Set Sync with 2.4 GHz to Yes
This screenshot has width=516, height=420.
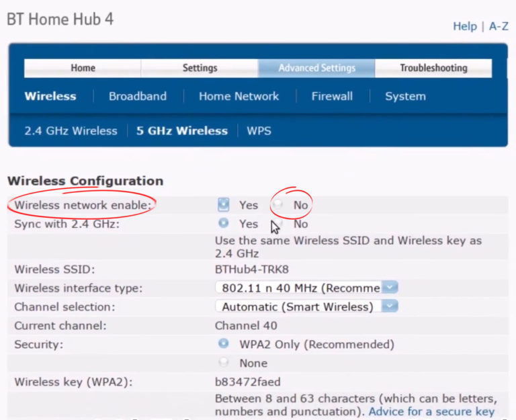[x=224, y=223]
